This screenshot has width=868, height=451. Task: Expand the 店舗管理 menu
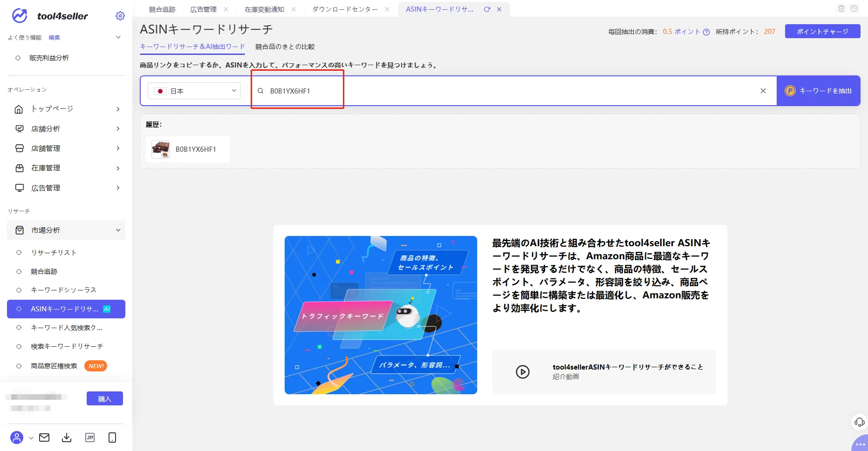coord(118,148)
